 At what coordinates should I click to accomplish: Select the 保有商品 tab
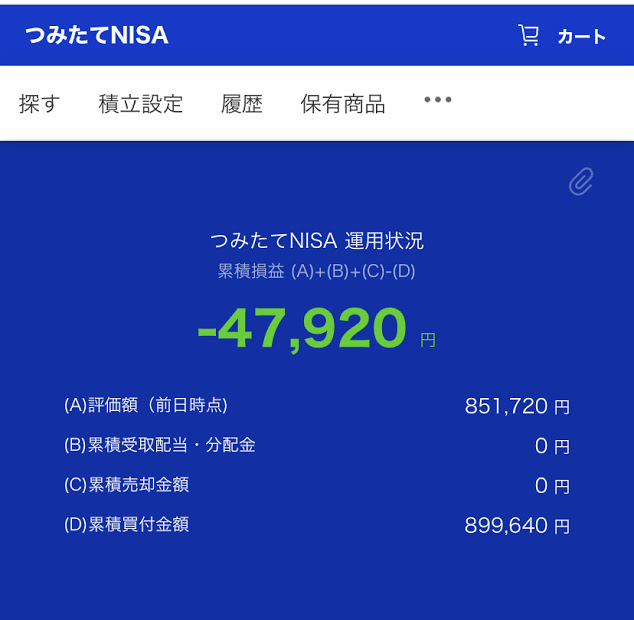pos(342,104)
